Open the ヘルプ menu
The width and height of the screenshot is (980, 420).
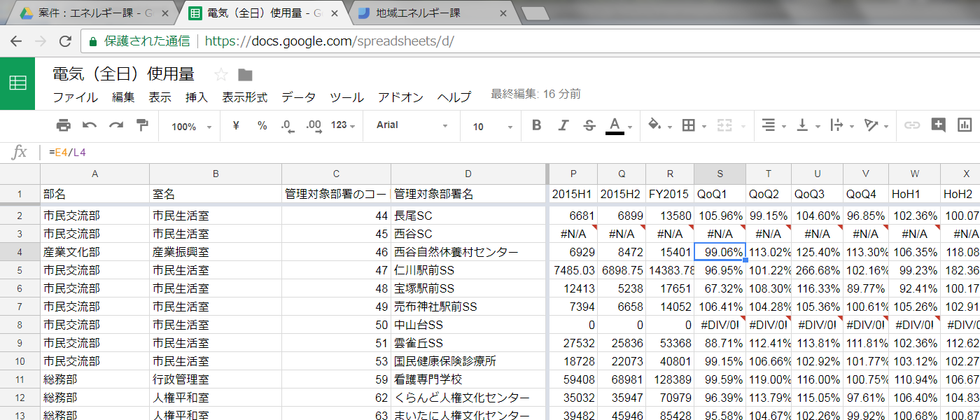pyautogui.click(x=454, y=97)
